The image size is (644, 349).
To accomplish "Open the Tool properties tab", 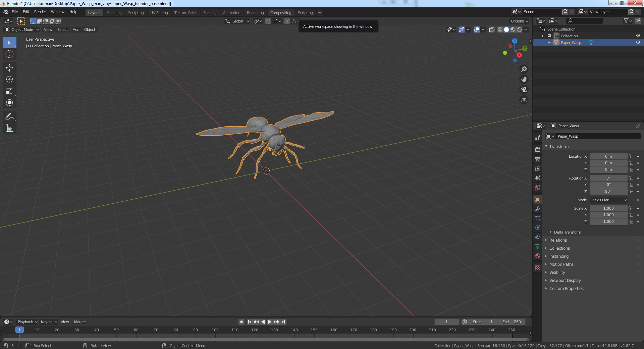I will (538, 138).
